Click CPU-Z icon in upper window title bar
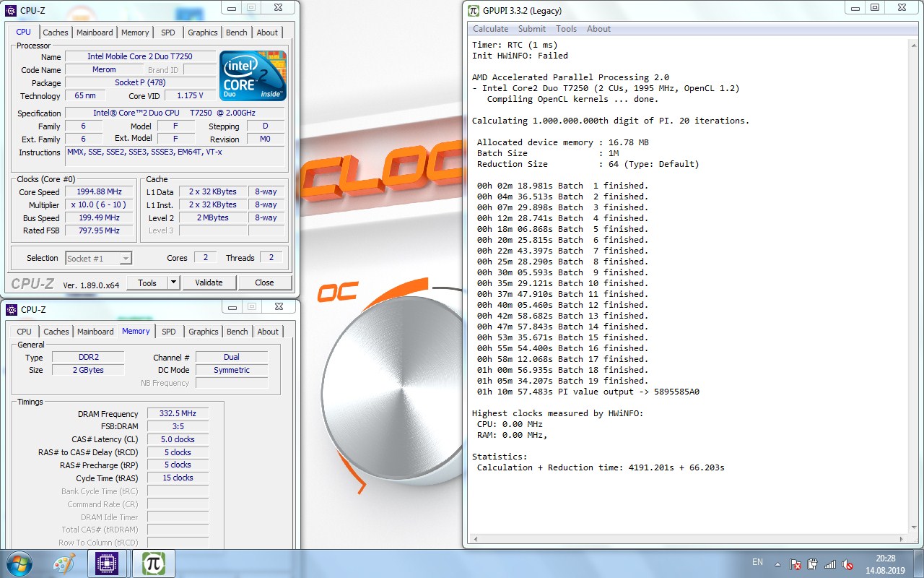The width and height of the screenshot is (924, 578). (12, 9)
